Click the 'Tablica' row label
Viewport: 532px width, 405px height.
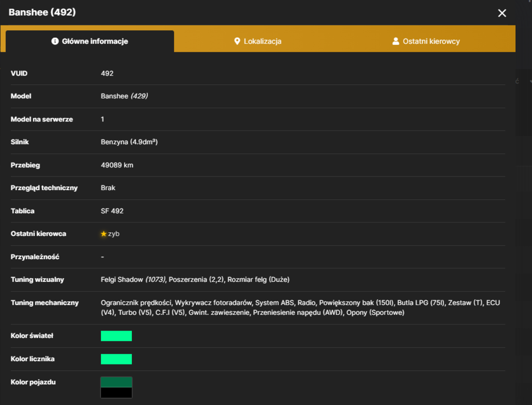click(22, 211)
